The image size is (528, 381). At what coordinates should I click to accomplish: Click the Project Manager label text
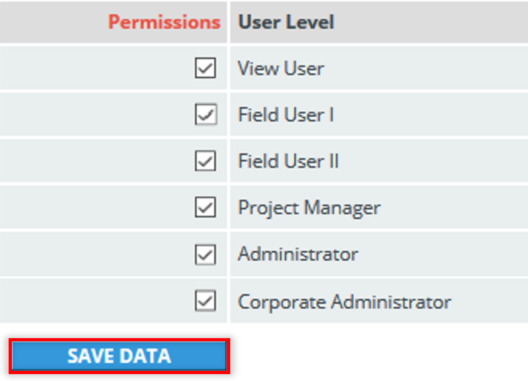309,208
